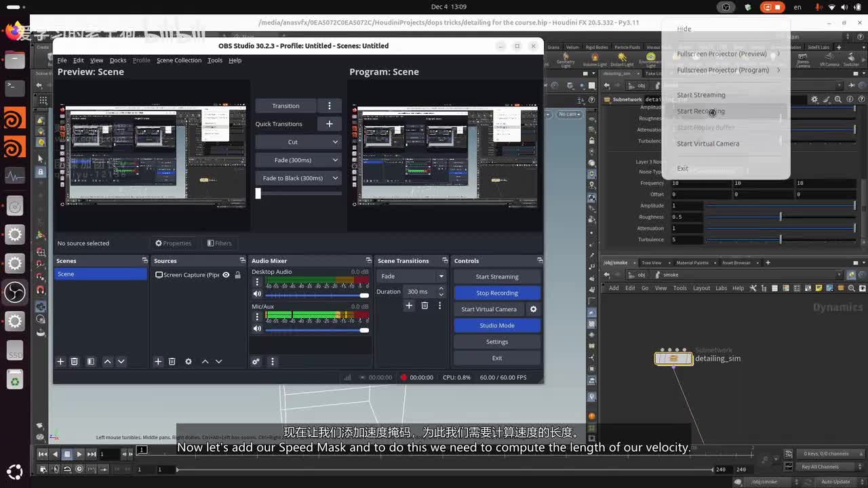
Task: Toggle lock on Screen Capture source
Action: (x=238, y=274)
